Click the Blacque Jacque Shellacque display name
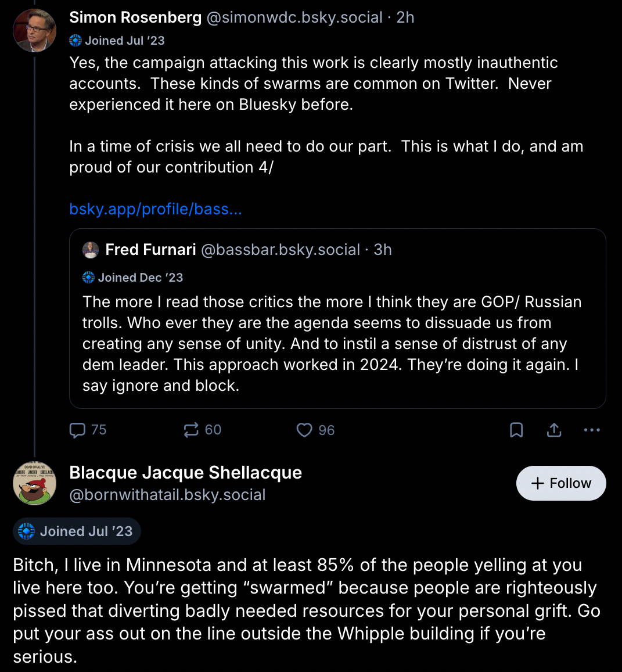The width and height of the screenshot is (622, 672). [x=185, y=473]
